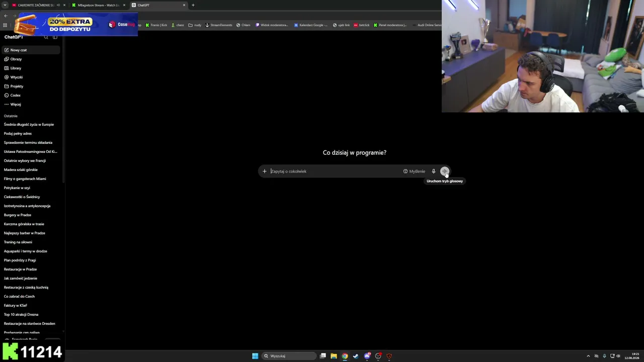Open chat 'Aquaparki i termy w drodze'
Image resolution: width=644 pixels, height=362 pixels.
click(31, 251)
